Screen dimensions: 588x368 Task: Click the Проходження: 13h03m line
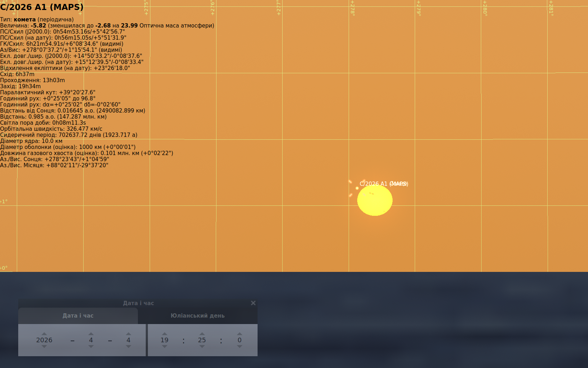coord(33,80)
